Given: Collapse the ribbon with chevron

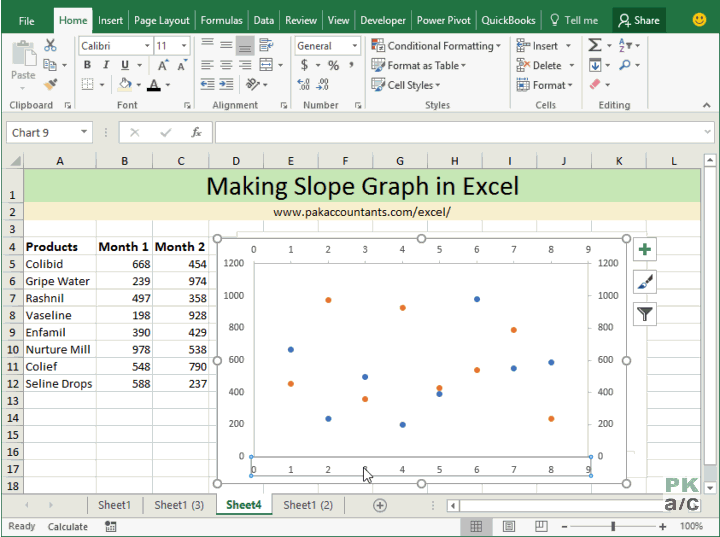Looking at the screenshot, I should click(x=706, y=105).
